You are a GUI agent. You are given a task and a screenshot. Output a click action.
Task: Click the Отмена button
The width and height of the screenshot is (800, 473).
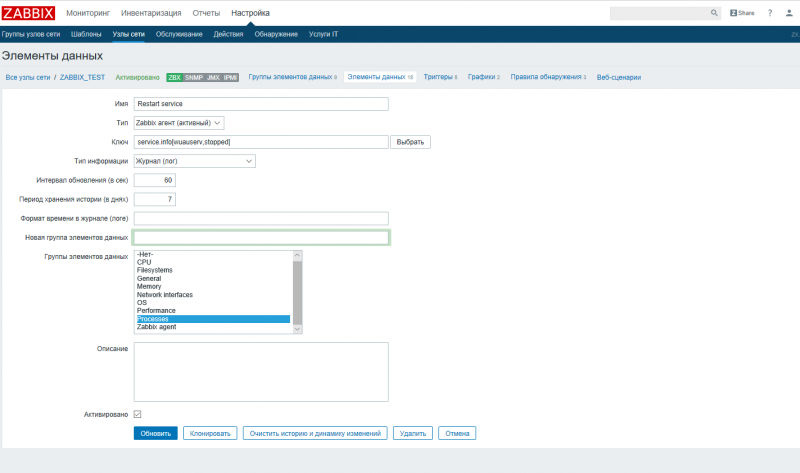pyautogui.click(x=457, y=433)
